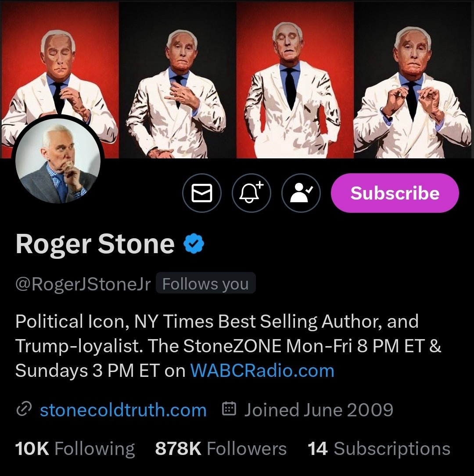The image size is (474, 476).
Task: Tap the blue verified checkmark badge
Action: click(194, 244)
